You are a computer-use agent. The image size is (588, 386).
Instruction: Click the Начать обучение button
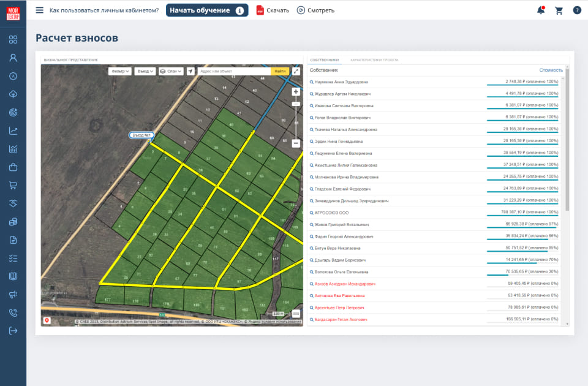[x=206, y=10]
